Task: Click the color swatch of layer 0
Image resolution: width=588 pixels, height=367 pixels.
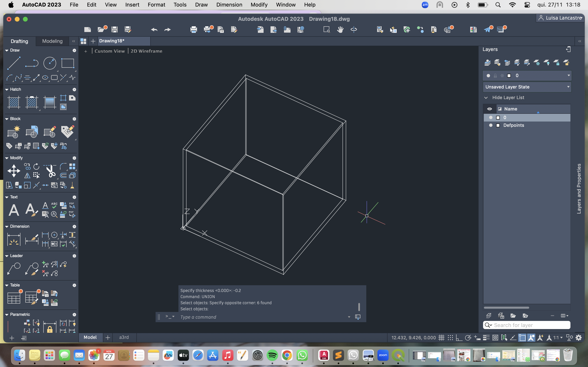Action: point(498,118)
